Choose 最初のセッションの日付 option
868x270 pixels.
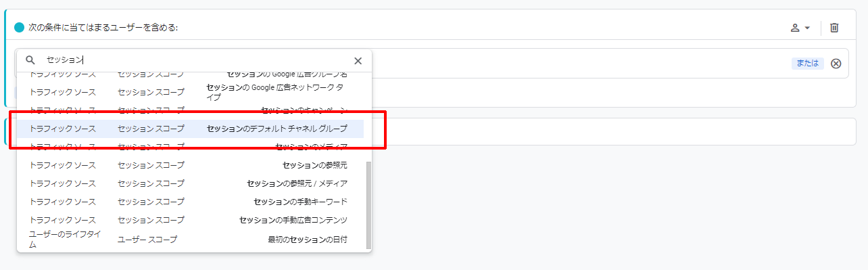(191, 240)
